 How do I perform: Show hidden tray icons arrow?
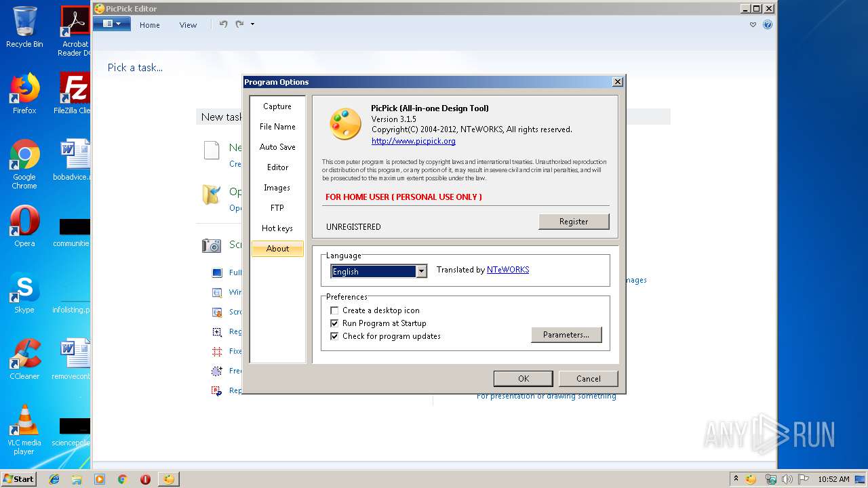736,479
